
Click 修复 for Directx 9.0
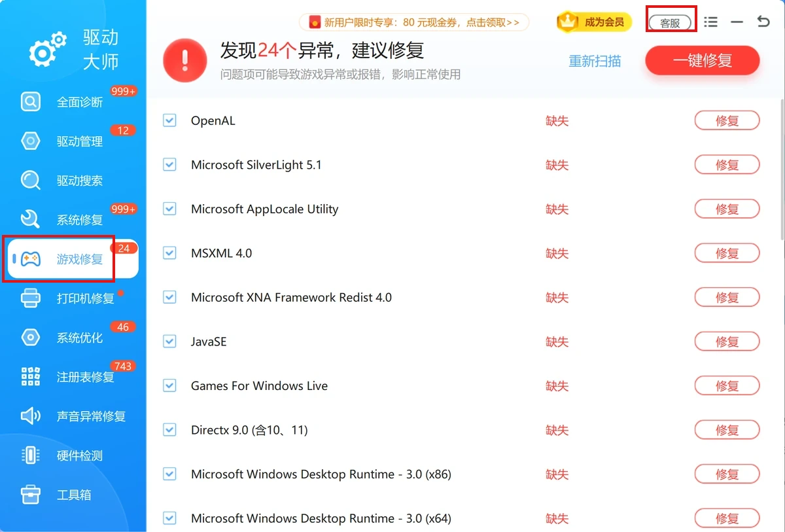pyautogui.click(x=727, y=430)
